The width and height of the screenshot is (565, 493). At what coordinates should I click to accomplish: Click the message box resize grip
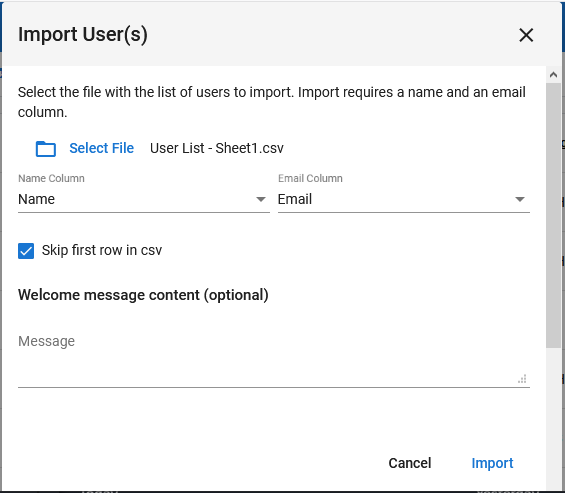522,379
